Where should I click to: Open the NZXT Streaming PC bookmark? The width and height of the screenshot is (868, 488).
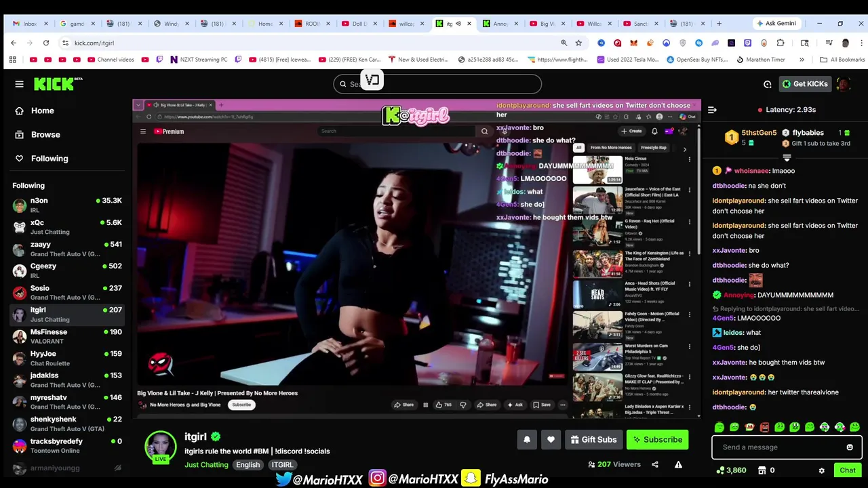(x=198, y=60)
